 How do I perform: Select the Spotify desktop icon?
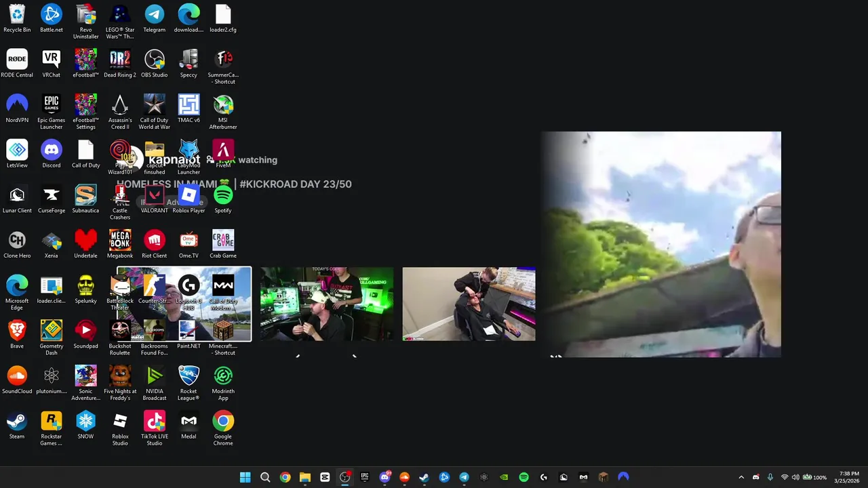tap(223, 199)
